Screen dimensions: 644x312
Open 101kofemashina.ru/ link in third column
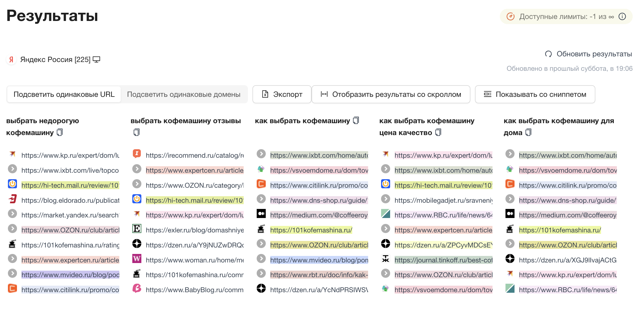[311, 230]
